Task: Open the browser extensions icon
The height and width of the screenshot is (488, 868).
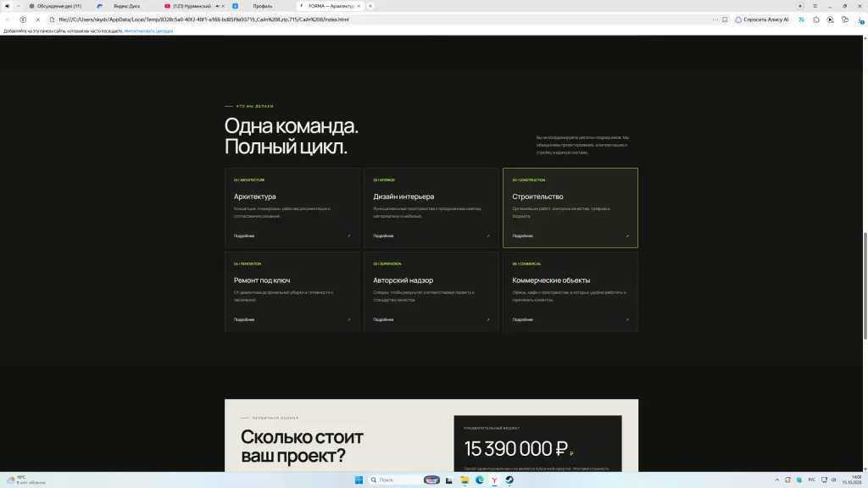Action: 816,19
